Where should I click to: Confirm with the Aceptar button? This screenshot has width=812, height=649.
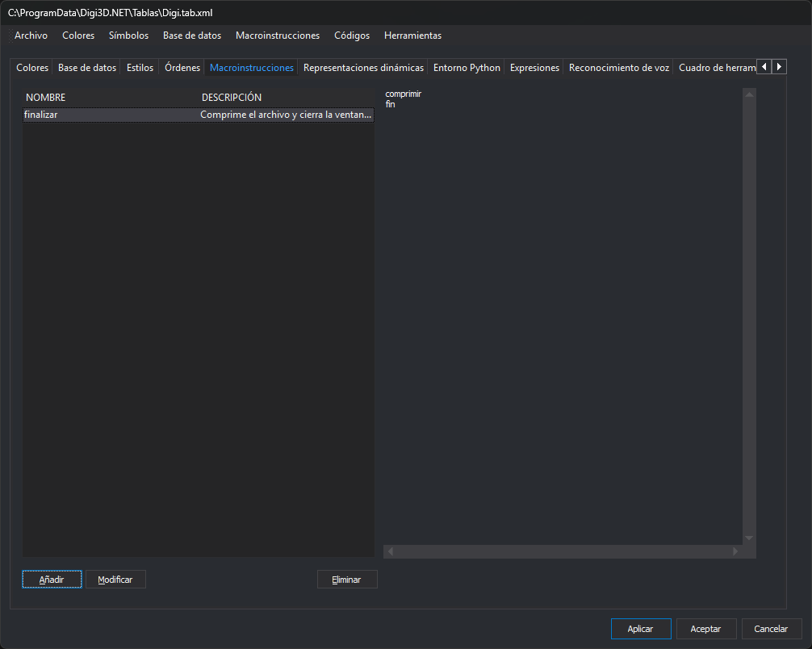coord(706,629)
